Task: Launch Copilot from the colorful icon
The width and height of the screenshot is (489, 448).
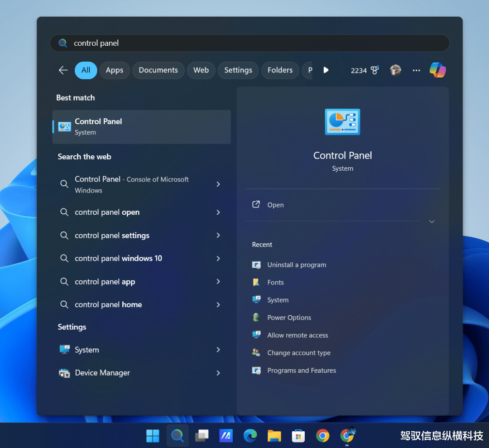Action: click(x=437, y=70)
